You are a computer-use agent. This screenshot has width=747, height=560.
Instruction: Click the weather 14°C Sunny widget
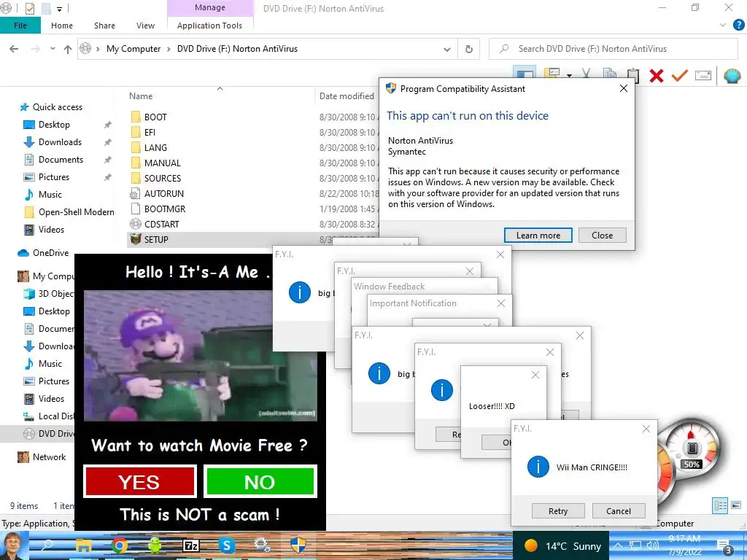[x=562, y=545]
